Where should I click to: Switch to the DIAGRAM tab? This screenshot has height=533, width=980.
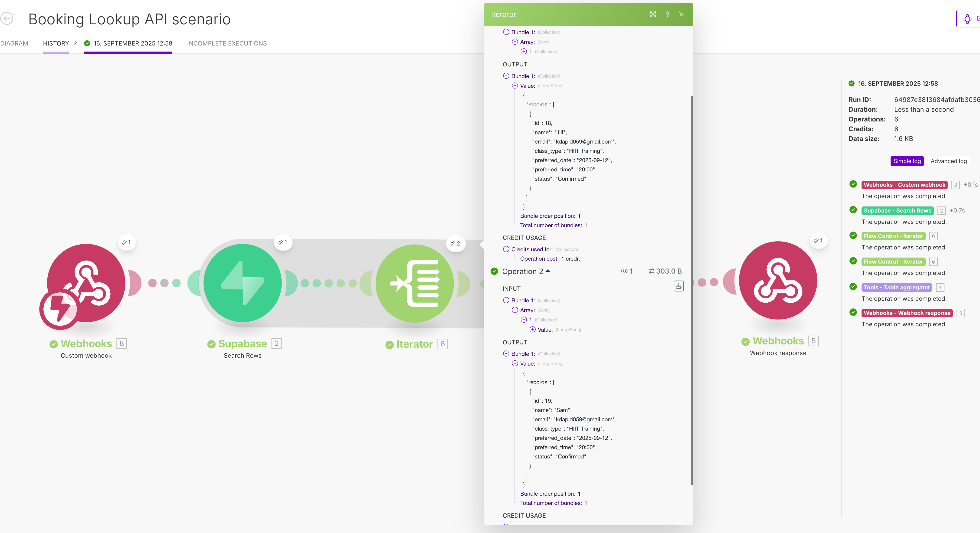click(14, 43)
